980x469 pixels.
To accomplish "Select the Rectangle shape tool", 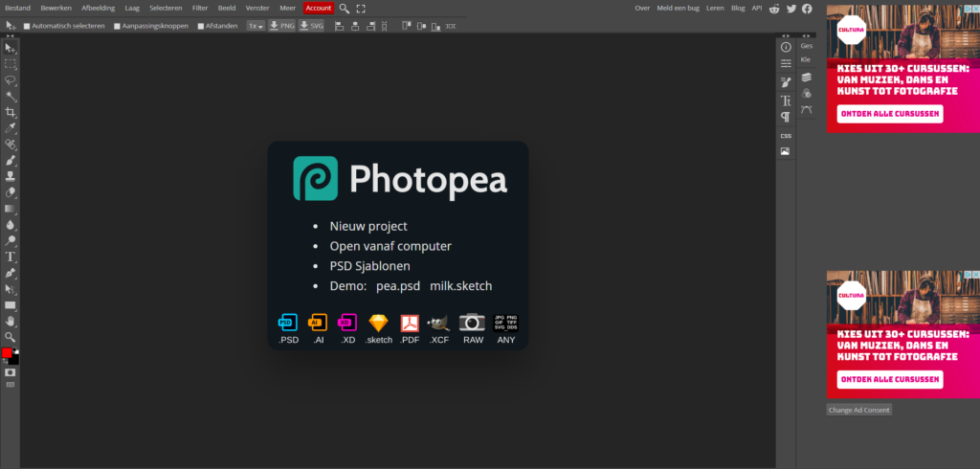I will tap(10, 305).
